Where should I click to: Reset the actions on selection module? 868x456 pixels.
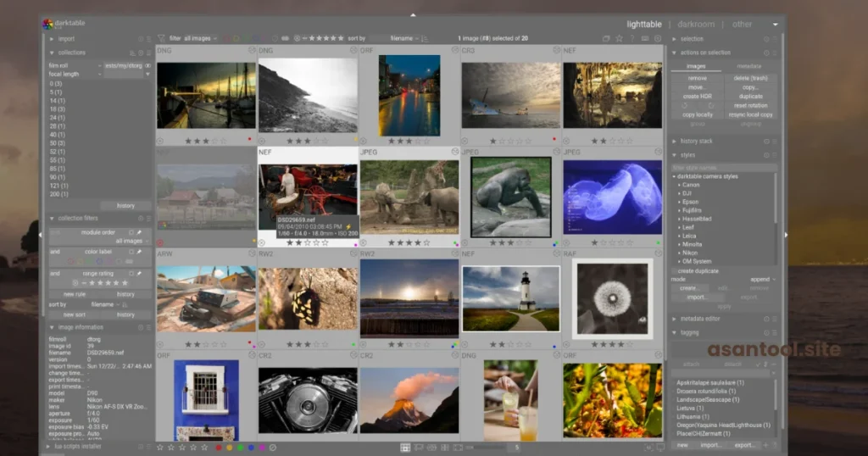766,53
